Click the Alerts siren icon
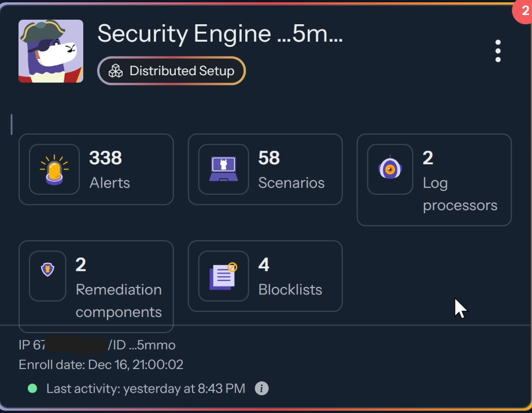 [x=54, y=169]
